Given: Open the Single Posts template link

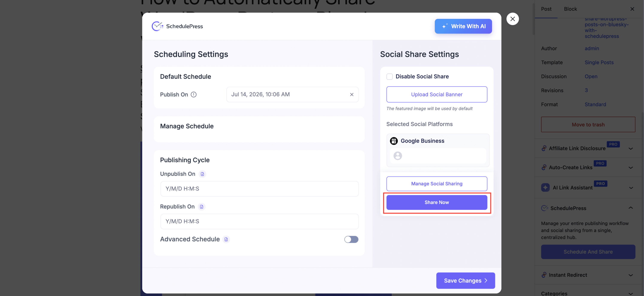Looking at the screenshot, I should (599, 62).
